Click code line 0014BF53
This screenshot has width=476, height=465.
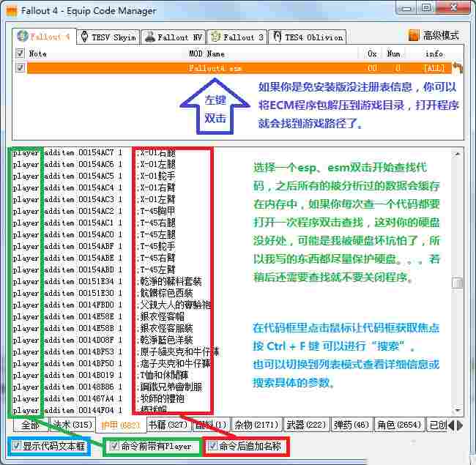point(116,351)
